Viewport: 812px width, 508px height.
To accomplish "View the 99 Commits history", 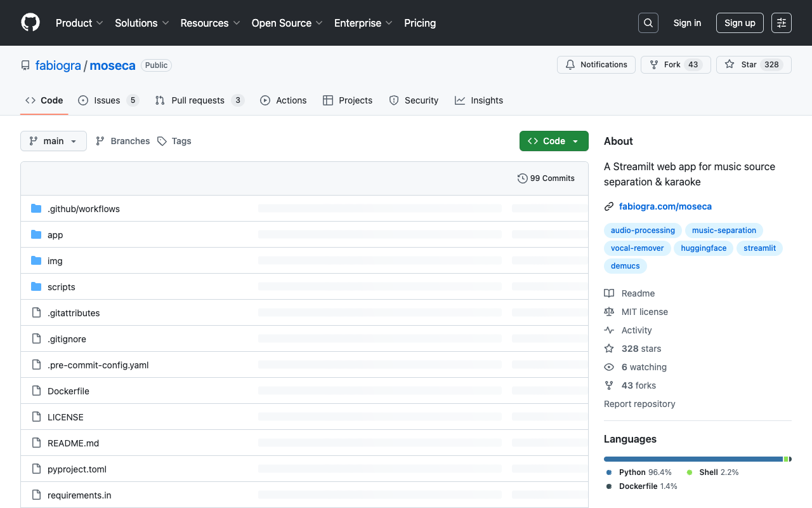I will pyautogui.click(x=546, y=178).
